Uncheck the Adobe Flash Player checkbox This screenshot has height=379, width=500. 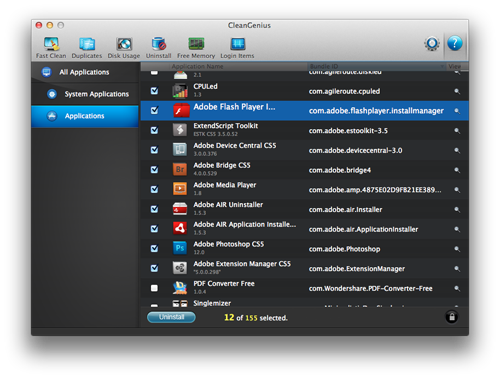154,110
